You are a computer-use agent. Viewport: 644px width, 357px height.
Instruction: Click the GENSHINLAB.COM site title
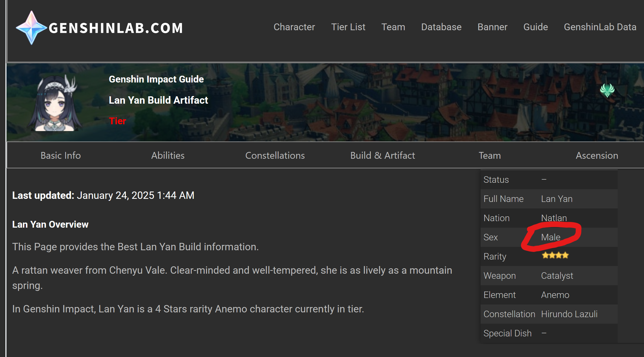click(x=116, y=28)
